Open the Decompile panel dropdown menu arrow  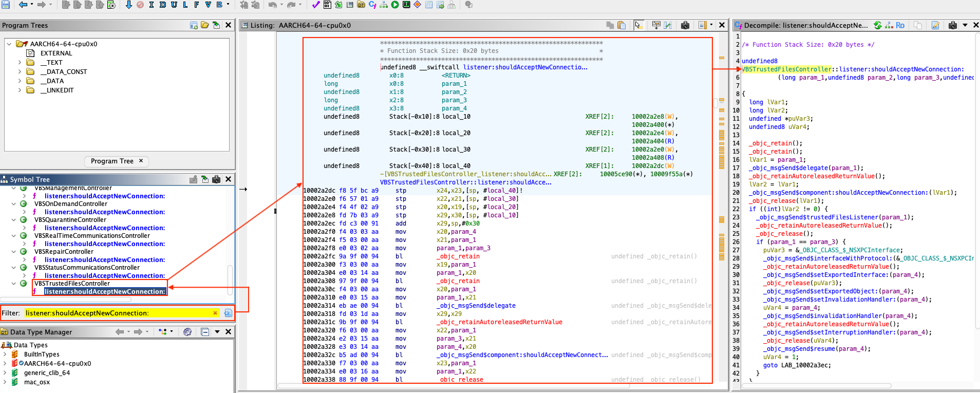pyautogui.click(x=965, y=25)
